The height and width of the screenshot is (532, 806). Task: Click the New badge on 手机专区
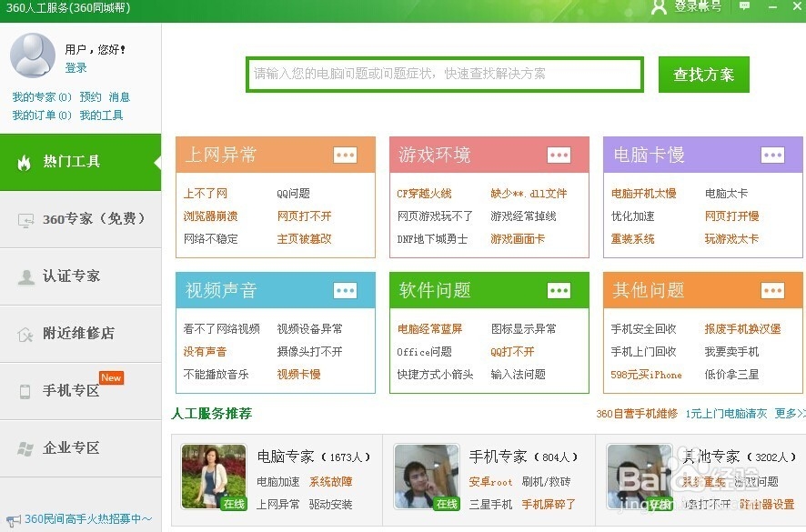pyautogui.click(x=111, y=377)
